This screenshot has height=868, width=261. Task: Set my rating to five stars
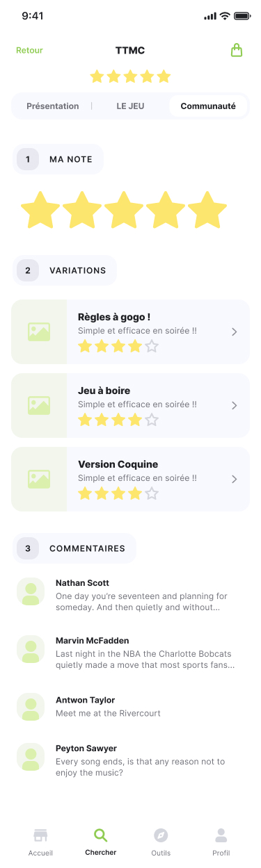(207, 211)
